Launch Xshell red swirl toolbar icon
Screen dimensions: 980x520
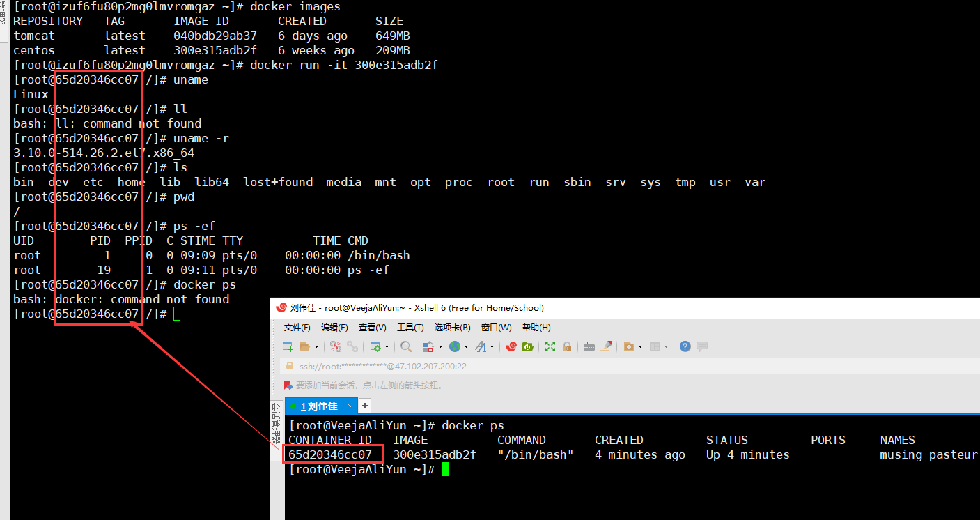coord(511,346)
